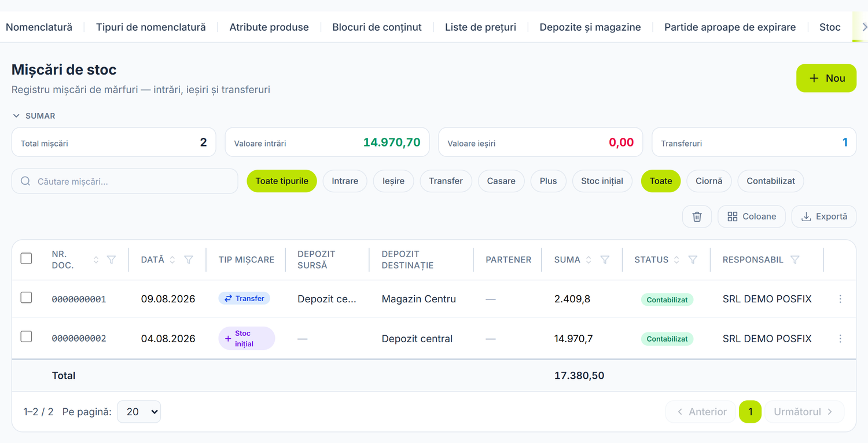Screen dimensions: 868x443
Task: Open row actions menu for document 0000000002
Action: click(840, 338)
